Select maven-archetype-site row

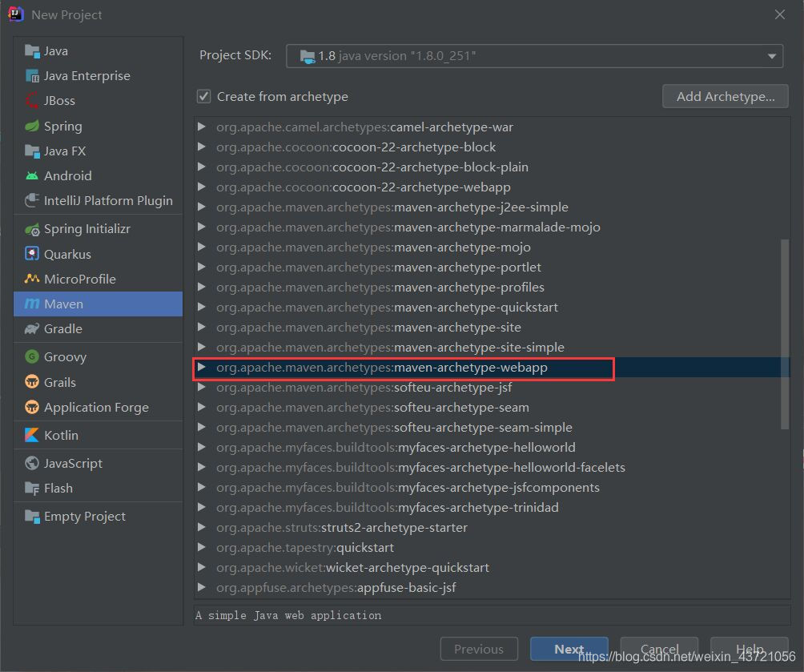click(x=492, y=328)
